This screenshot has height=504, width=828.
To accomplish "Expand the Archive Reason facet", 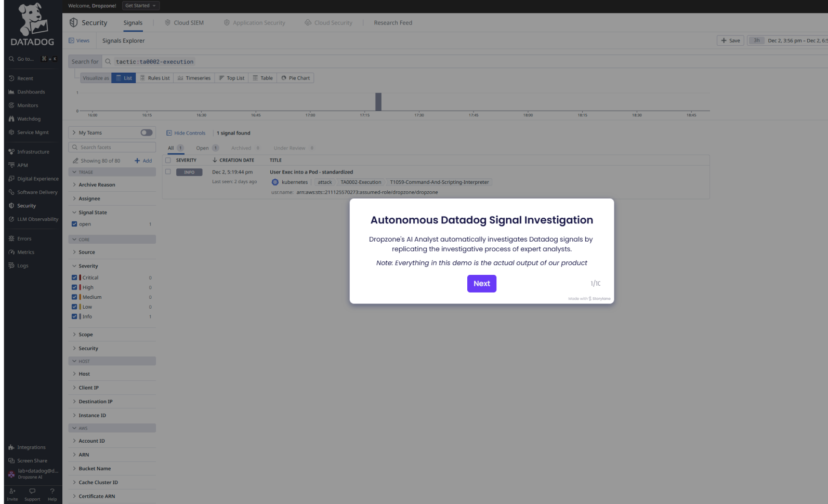I will pos(97,185).
